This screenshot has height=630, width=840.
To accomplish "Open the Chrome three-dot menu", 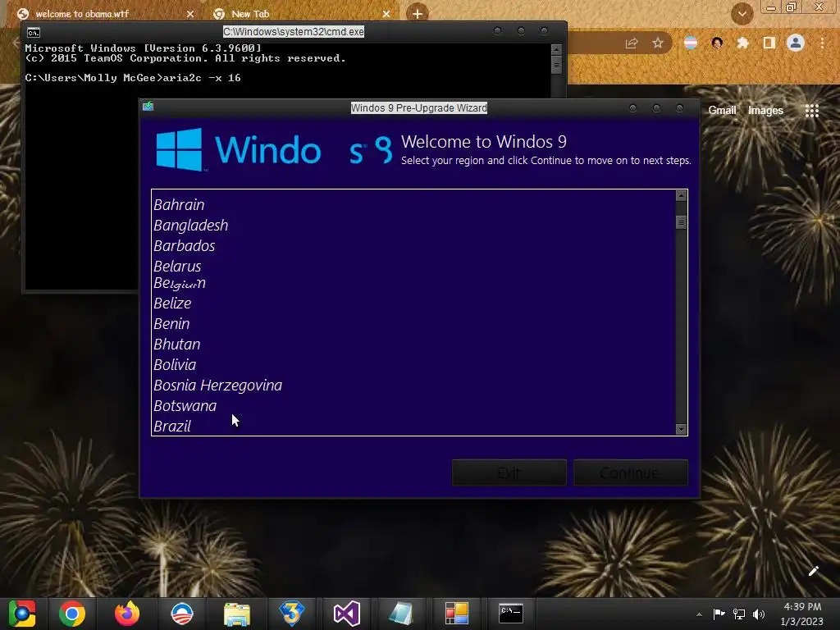I will pos(822,43).
